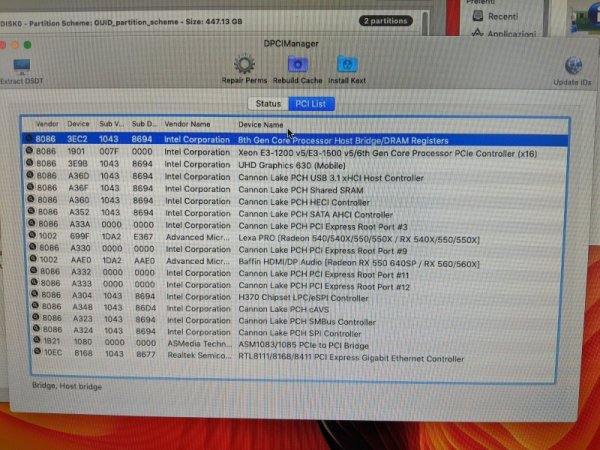Click the green maximize button of DPCIManager
This screenshot has width=600, height=450.
point(28,45)
